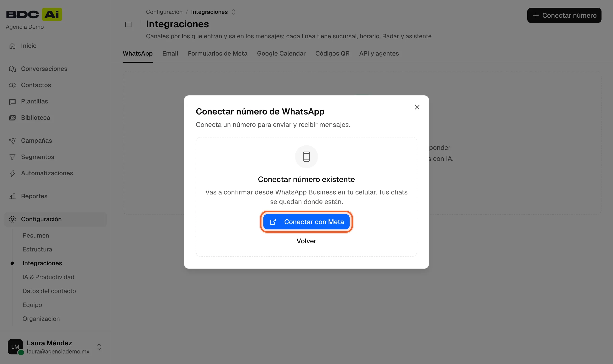
Task: Open the Google Calendar tab
Action: 281,53
